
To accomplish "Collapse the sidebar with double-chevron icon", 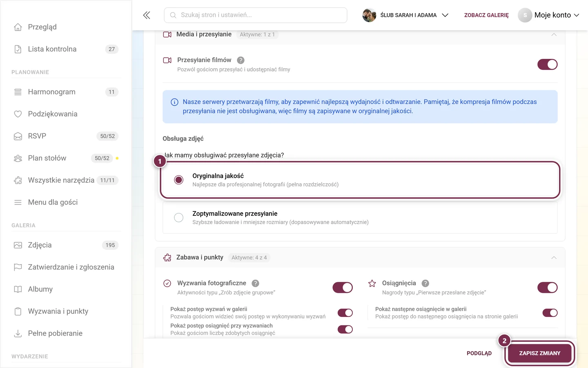I will 147,15.
